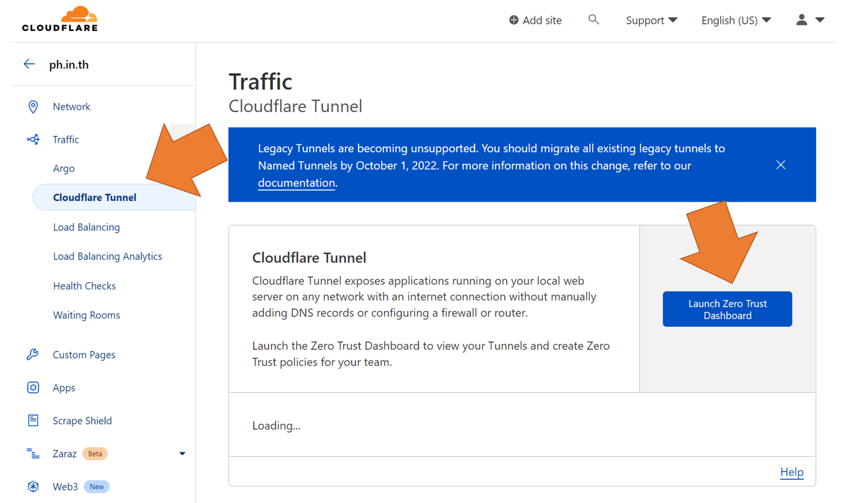The width and height of the screenshot is (868, 503).
Task: Click the Scrape Shield document icon
Action: [x=33, y=421]
